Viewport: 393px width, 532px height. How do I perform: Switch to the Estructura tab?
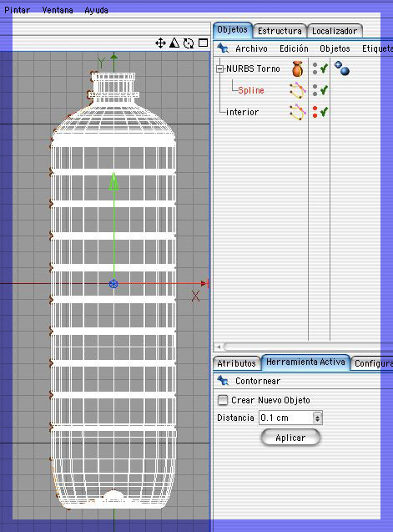[280, 31]
